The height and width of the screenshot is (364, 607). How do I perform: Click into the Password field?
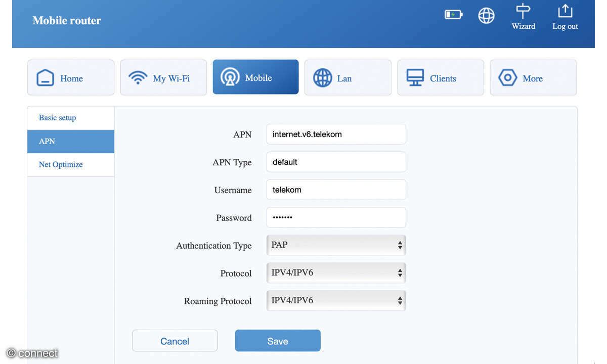(x=336, y=217)
